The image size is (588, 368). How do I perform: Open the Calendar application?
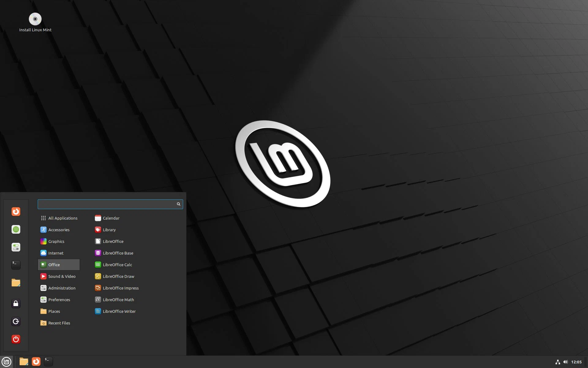pos(111,217)
